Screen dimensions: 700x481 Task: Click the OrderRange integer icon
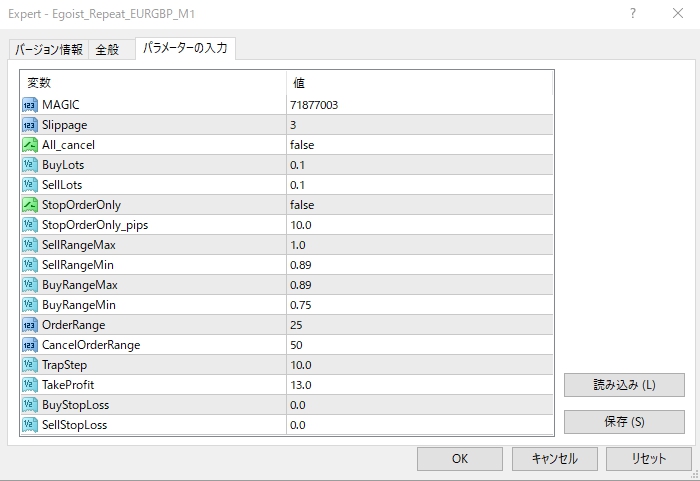[x=29, y=325]
